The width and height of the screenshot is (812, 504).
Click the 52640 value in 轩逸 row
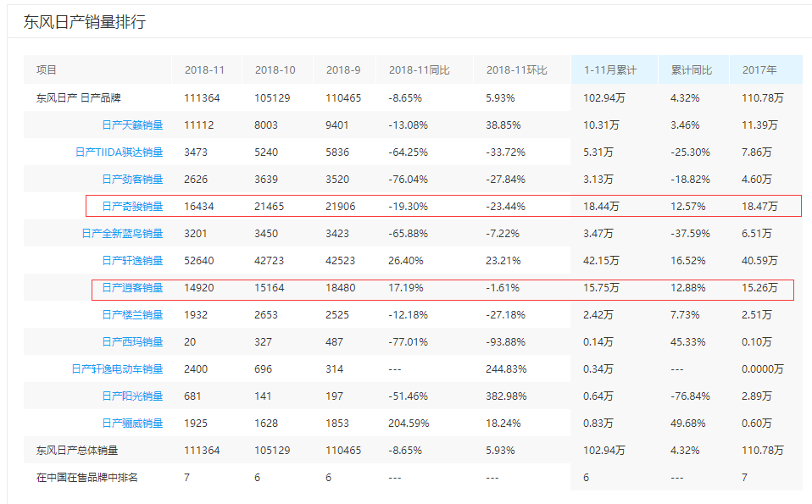point(199,261)
